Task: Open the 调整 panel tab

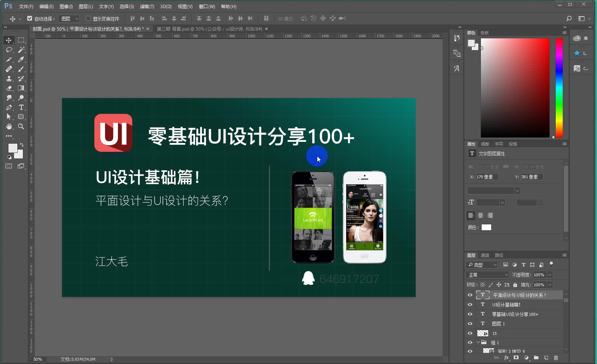Action: (x=485, y=144)
